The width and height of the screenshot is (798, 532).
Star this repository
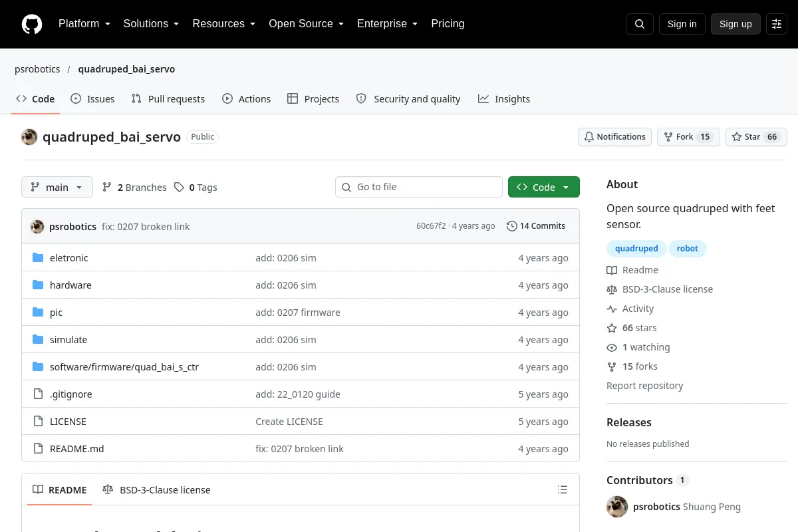[x=756, y=137]
